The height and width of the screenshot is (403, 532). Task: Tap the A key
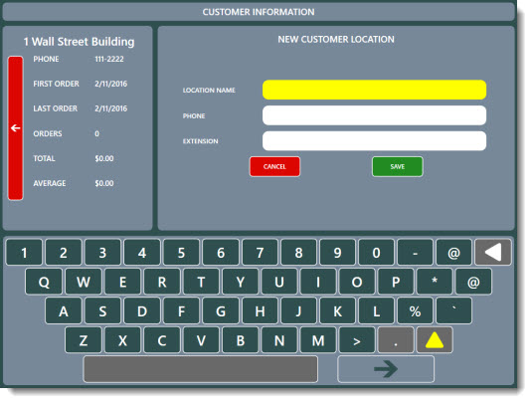64,311
